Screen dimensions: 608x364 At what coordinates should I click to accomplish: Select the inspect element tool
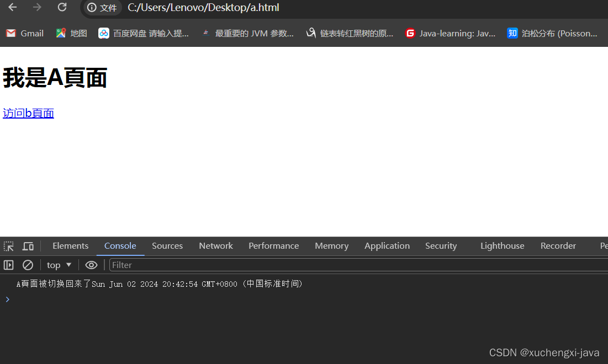pos(8,245)
